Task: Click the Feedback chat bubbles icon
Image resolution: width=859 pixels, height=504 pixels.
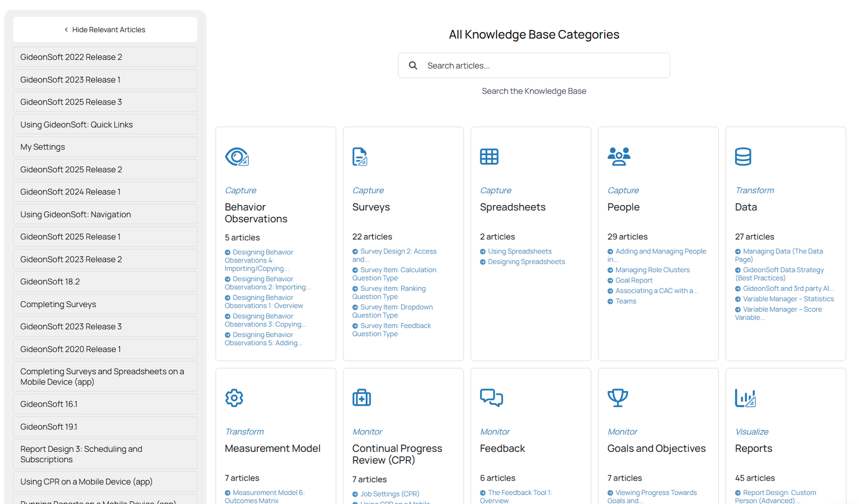Action: click(491, 398)
